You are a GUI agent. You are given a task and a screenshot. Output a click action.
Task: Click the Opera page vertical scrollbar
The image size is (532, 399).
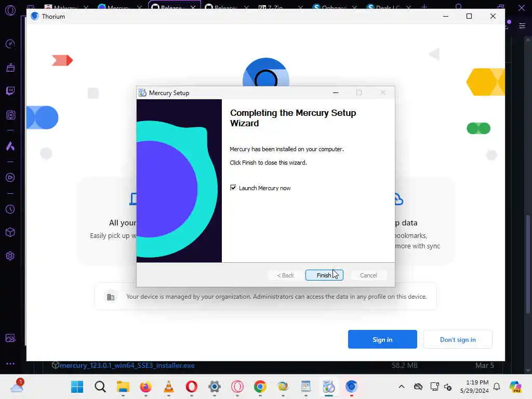pos(528,264)
